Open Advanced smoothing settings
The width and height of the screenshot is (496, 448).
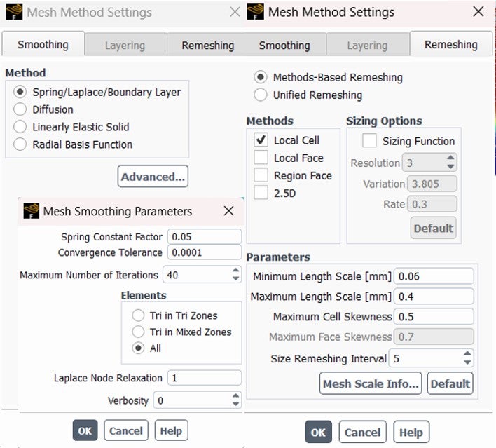pos(153,177)
